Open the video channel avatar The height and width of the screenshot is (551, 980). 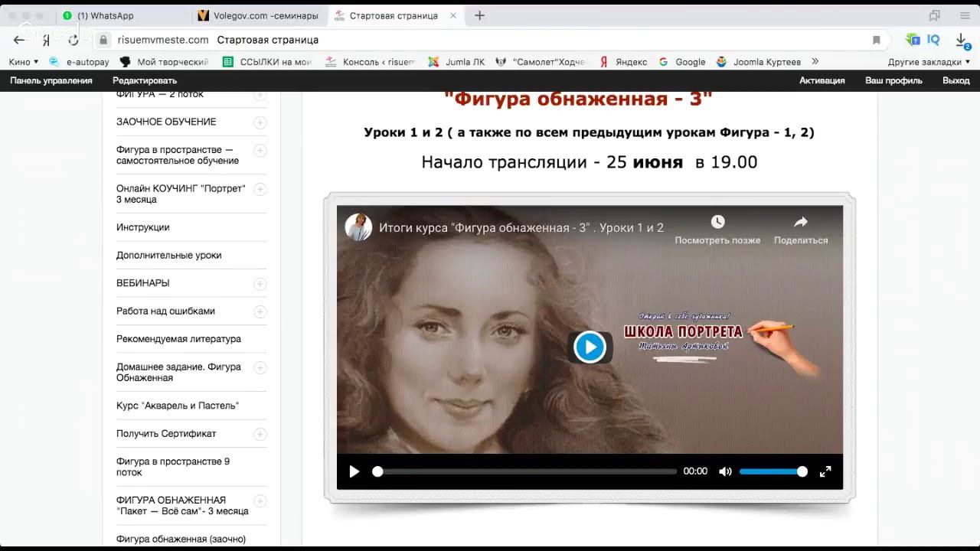[358, 227]
